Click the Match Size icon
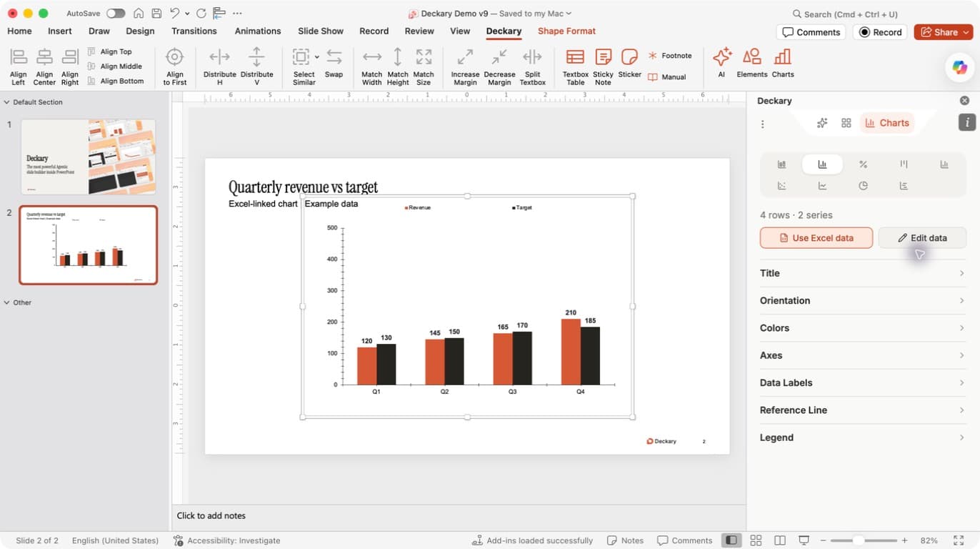The width and height of the screenshot is (980, 549). pos(424,66)
